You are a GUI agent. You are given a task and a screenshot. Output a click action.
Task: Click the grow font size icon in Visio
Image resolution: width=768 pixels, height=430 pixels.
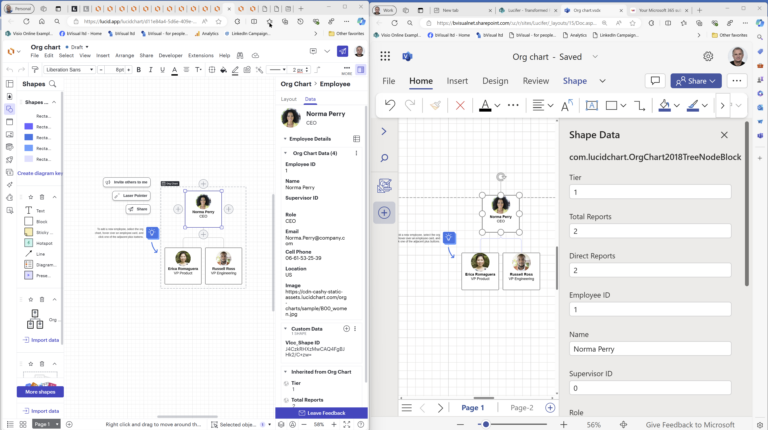567,105
